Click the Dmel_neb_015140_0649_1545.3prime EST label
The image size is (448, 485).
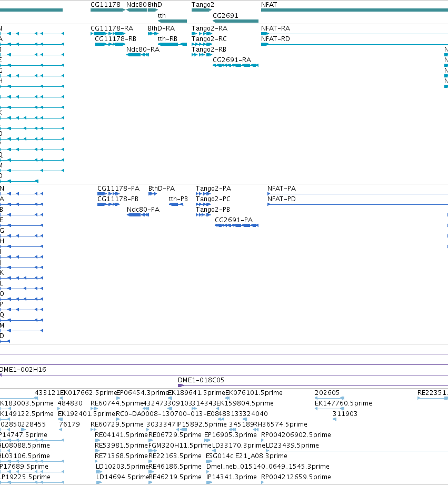(268, 467)
